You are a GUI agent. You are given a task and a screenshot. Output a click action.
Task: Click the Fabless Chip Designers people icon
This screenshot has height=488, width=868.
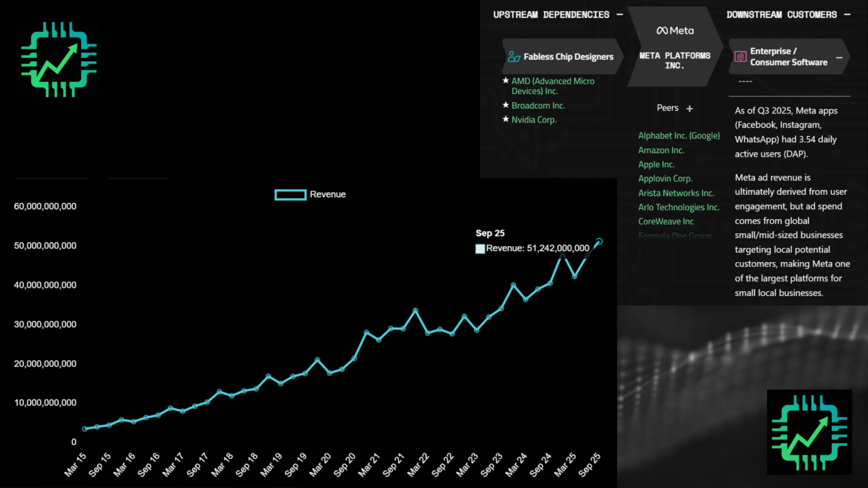coord(514,56)
